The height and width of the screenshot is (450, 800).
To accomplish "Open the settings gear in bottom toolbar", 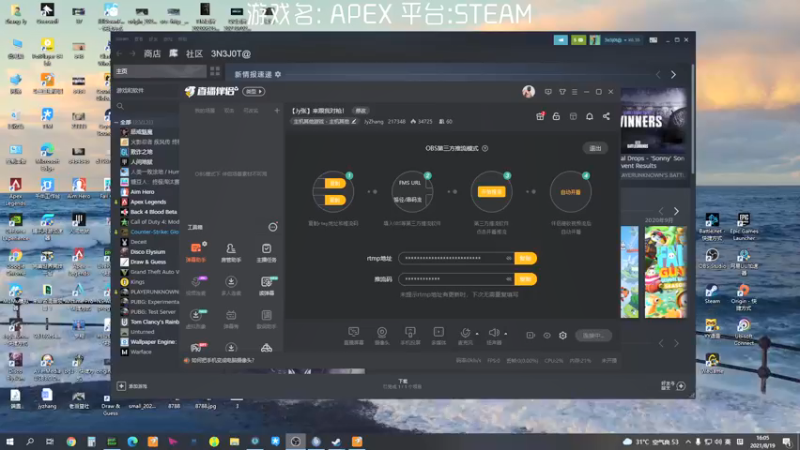I will pos(563,335).
